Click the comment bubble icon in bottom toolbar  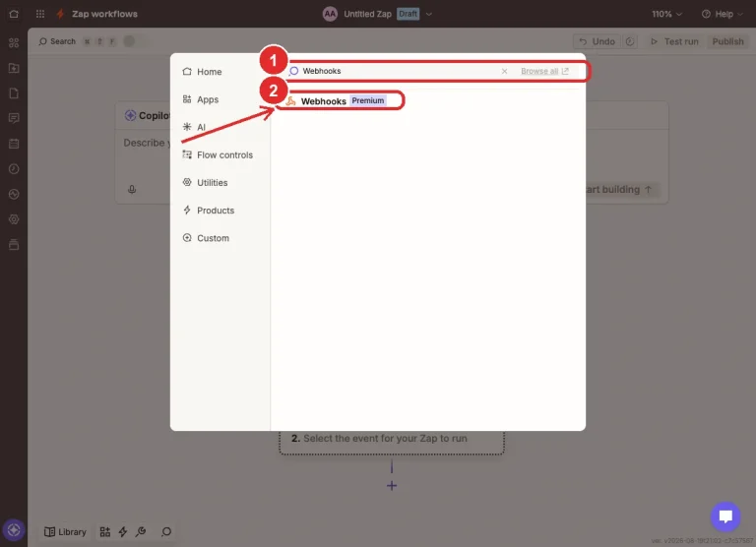166,532
